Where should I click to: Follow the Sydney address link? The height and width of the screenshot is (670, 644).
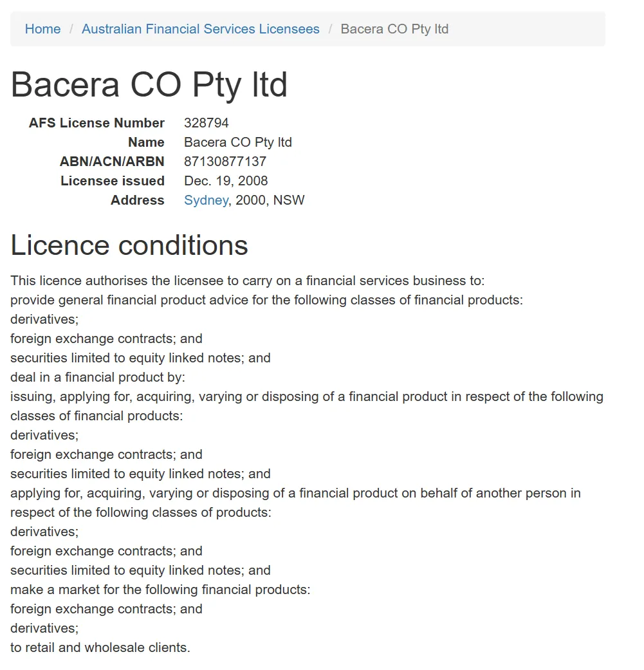point(206,200)
